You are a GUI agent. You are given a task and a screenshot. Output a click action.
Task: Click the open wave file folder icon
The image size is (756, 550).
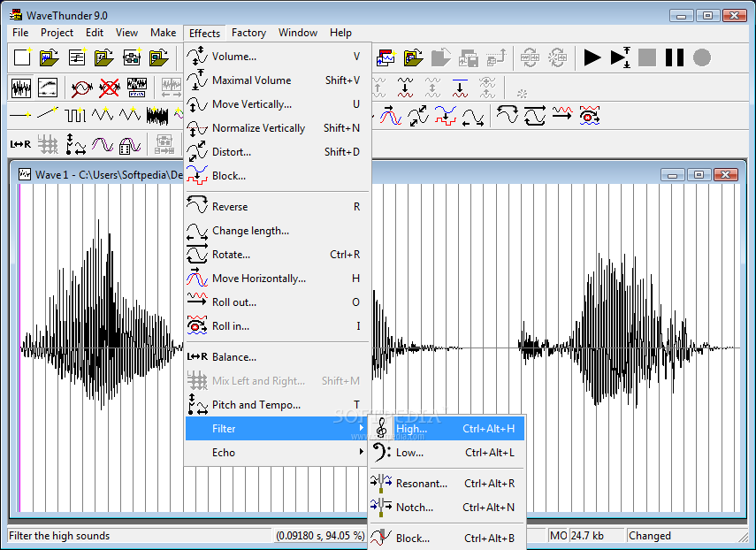50,57
